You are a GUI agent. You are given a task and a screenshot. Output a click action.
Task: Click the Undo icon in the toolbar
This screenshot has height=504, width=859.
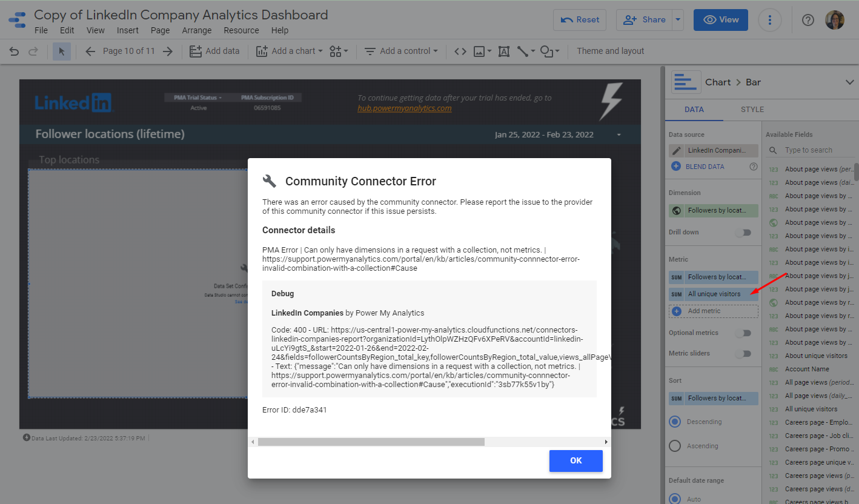(x=13, y=51)
